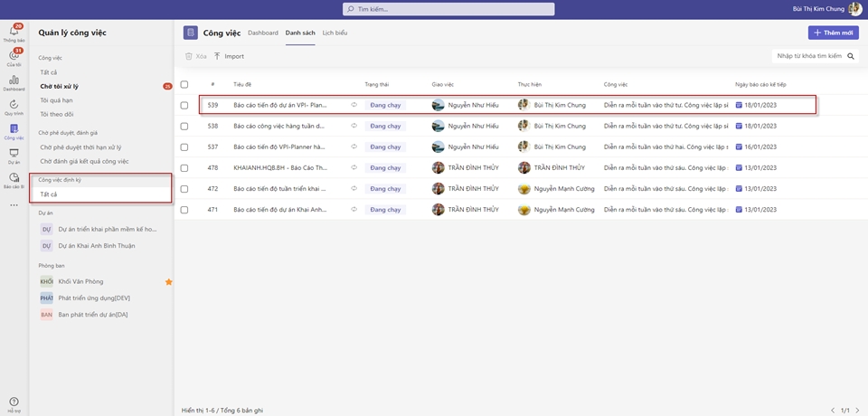Viewport: 868px width, 416px height.
Task: Click the Import button
Action: (229, 56)
